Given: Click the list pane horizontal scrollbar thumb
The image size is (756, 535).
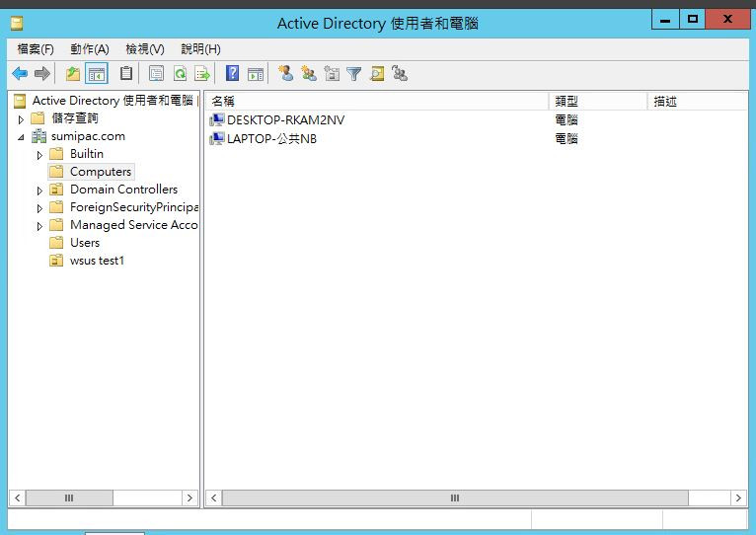Looking at the screenshot, I should (x=455, y=497).
